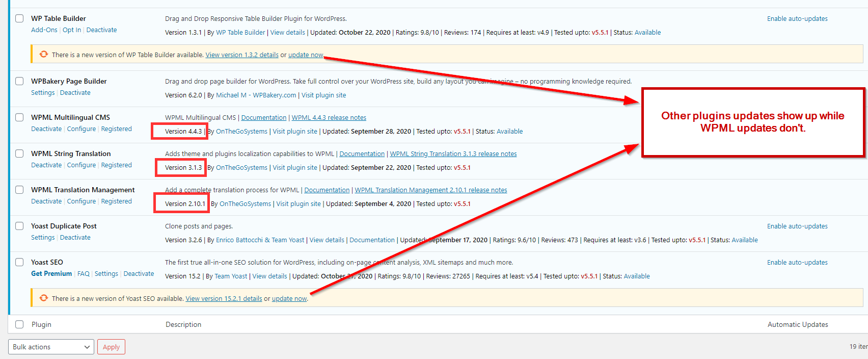Tick WPML Translation Management checkbox
Image resolution: width=868 pixels, height=359 pixels.
(19, 190)
